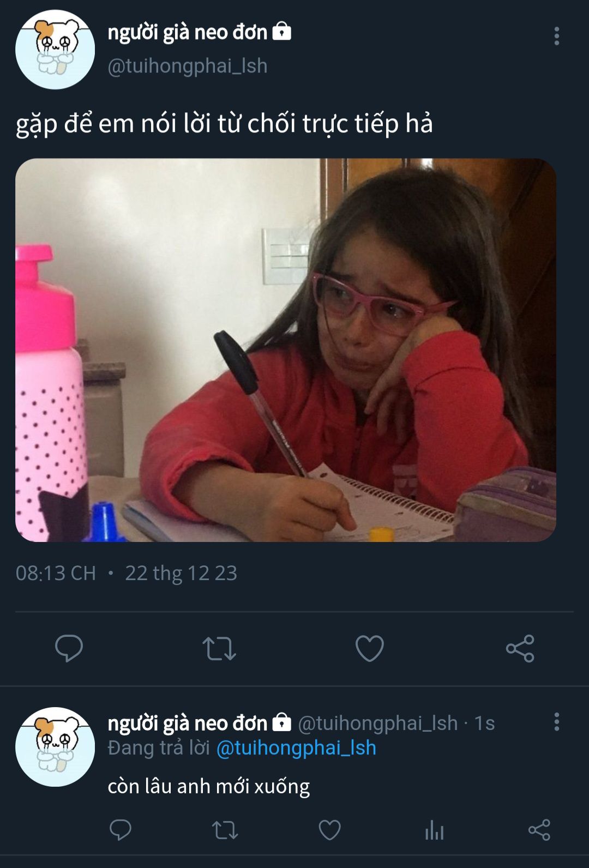
Task: Tap the tweet timestamp 08:13 CH
Action: [56, 573]
